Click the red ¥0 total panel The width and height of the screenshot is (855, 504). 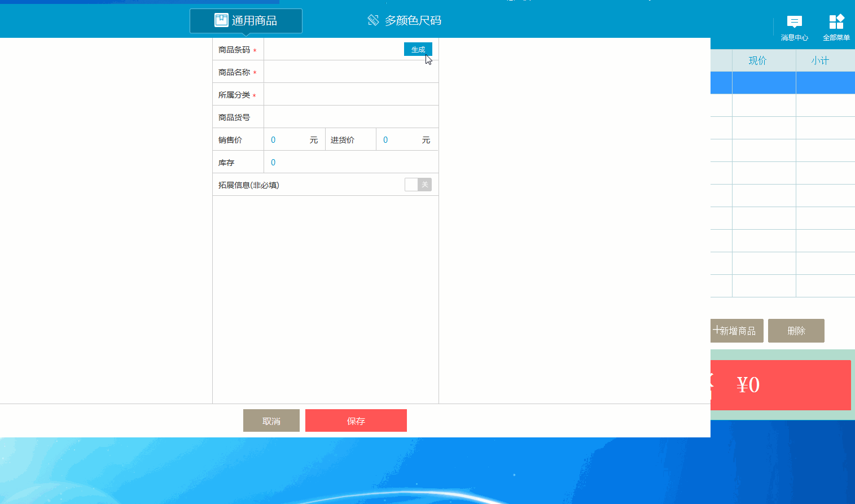[781, 385]
